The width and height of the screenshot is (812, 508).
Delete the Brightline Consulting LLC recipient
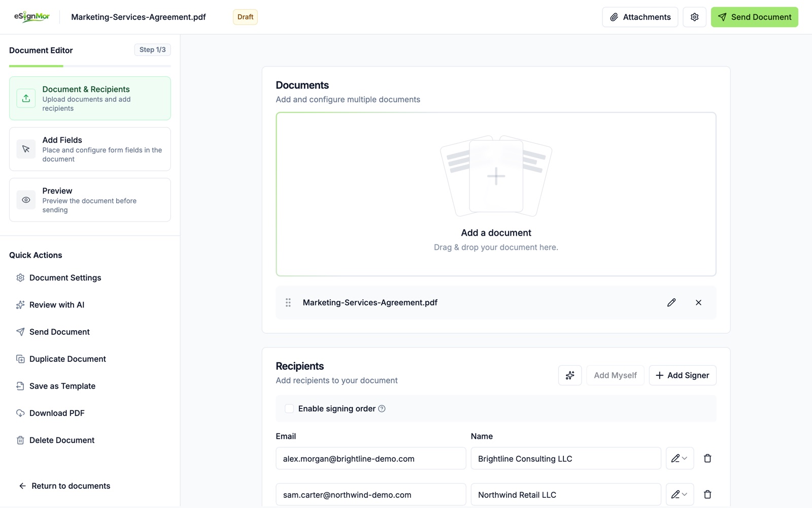[x=707, y=458]
